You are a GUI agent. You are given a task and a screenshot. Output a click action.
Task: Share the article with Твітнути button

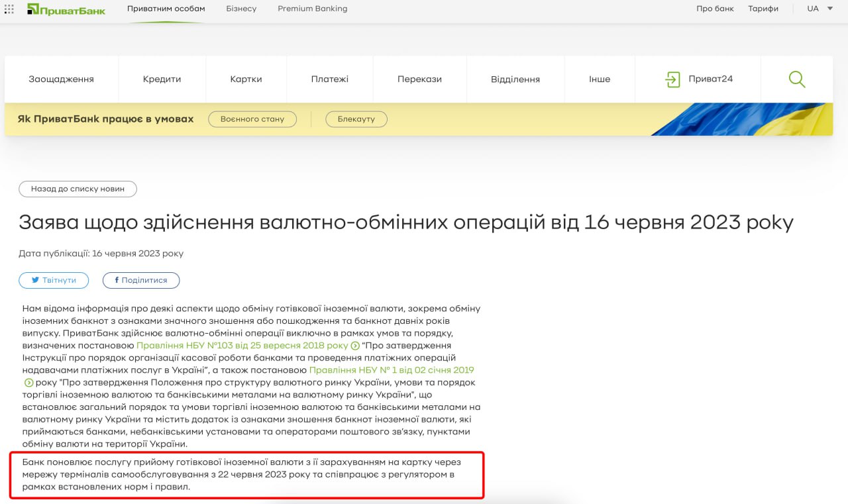(54, 280)
